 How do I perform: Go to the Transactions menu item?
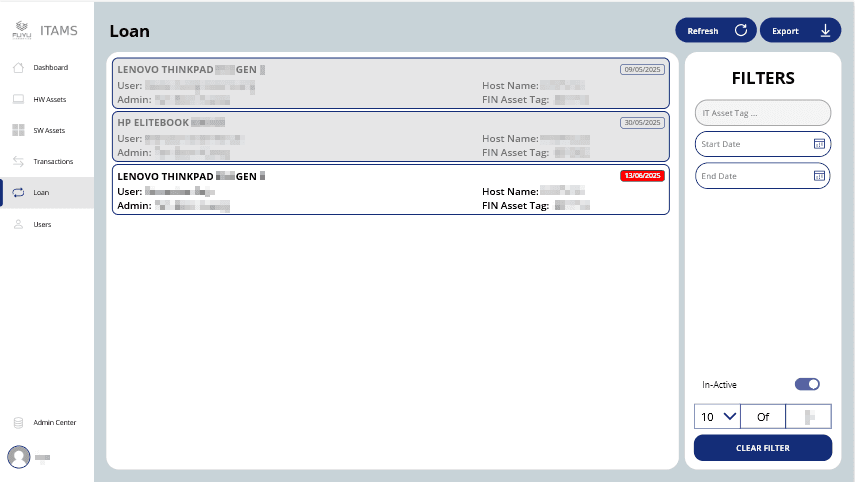[x=52, y=161]
